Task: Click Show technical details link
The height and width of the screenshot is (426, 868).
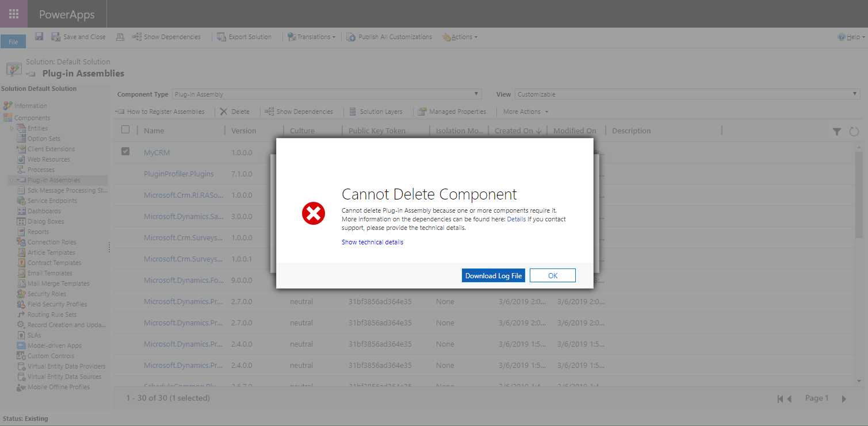Action: click(x=372, y=242)
